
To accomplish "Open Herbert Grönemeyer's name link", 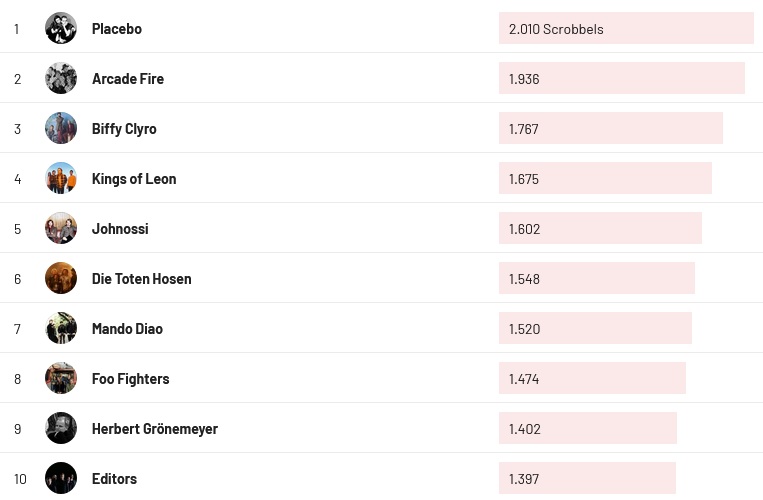I will pos(154,429).
